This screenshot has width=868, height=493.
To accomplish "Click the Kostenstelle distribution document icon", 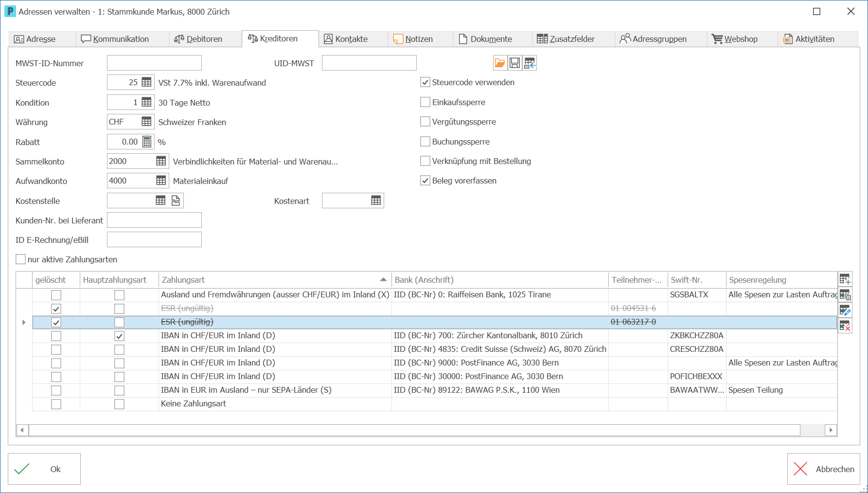I will 176,201.
